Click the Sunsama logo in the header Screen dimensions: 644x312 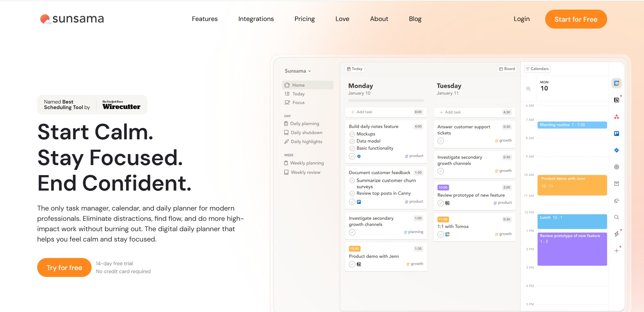pyautogui.click(x=72, y=19)
